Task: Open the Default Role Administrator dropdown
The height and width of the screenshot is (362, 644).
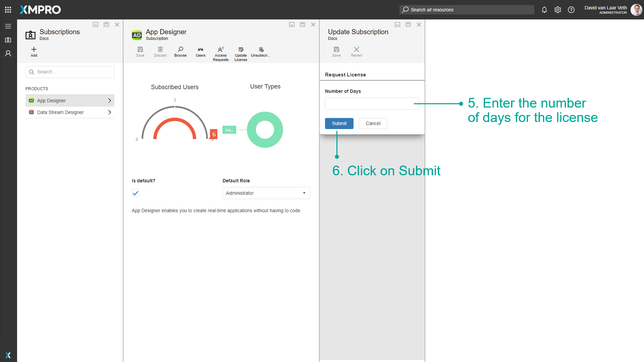Action: (266, 193)
